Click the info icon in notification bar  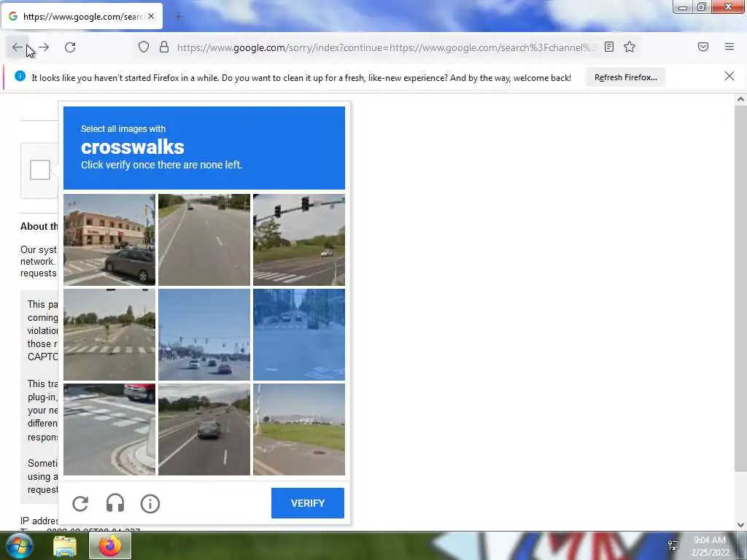(20, 76)
